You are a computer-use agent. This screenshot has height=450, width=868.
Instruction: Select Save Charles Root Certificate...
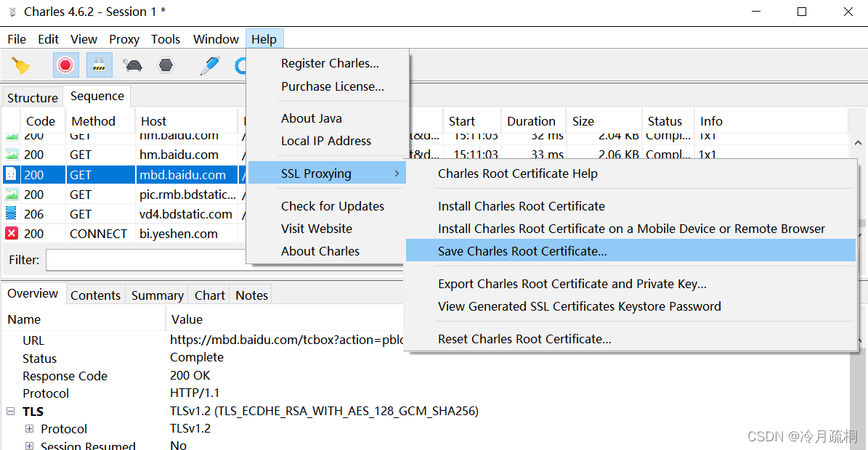(x=630, y=250)
